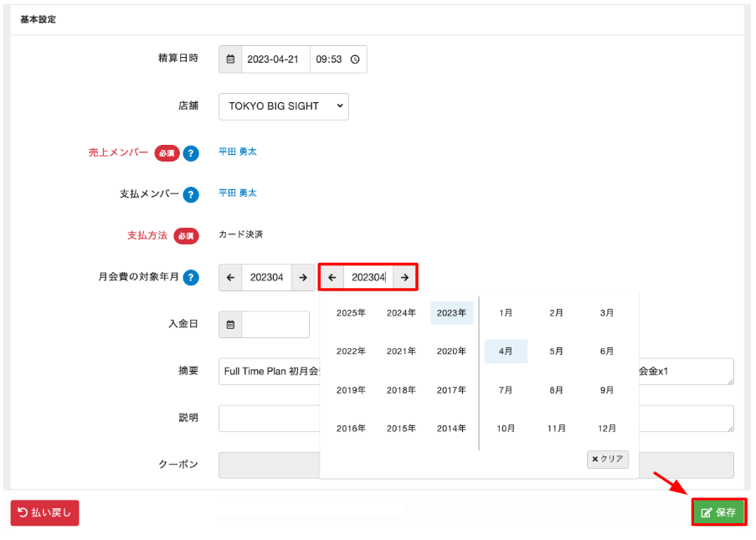Image resolution: width=756 pixels, height=540 pixels.
Task: Click into the 説明 text field
Action: [268, 418]
